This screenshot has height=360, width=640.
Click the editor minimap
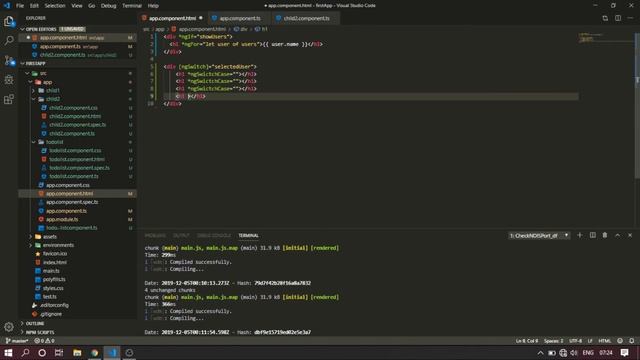pyautogui.click(x=606, y=38)
